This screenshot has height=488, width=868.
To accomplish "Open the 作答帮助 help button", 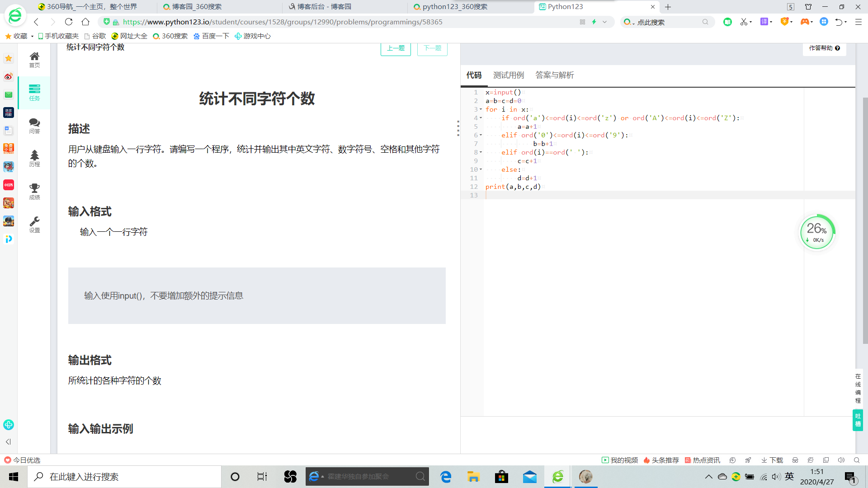I will [824, 48].
